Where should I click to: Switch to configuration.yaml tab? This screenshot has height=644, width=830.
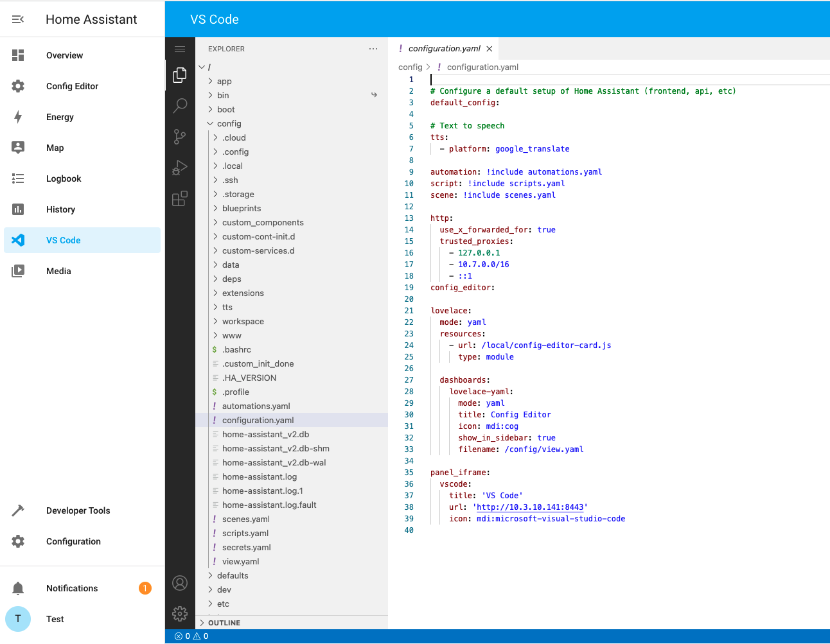click(x=444, y=49)
